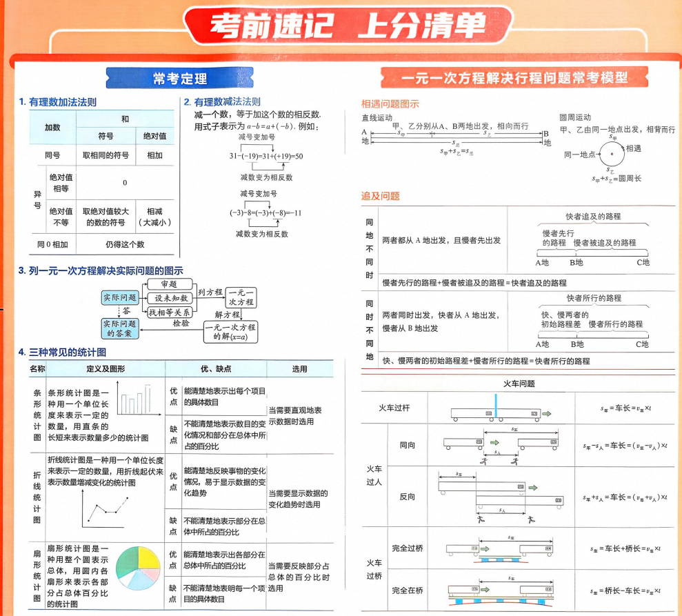Select heading 三种常见的统计图
The image size is (682, 616).
(x=62, y=352)
